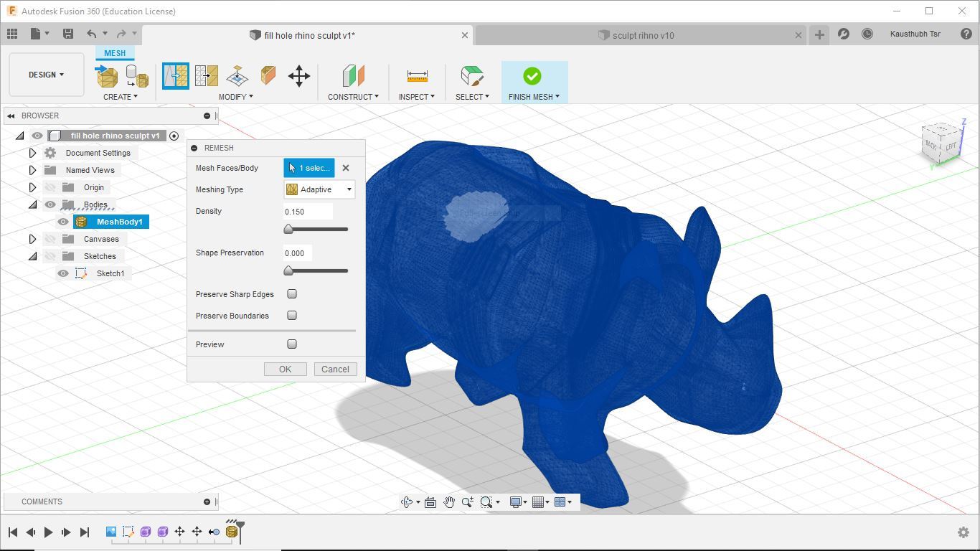The width and height of the screenshot is (980, 551).
Task: Open the Kausthubh Tsr account menu
Action: 915,34
